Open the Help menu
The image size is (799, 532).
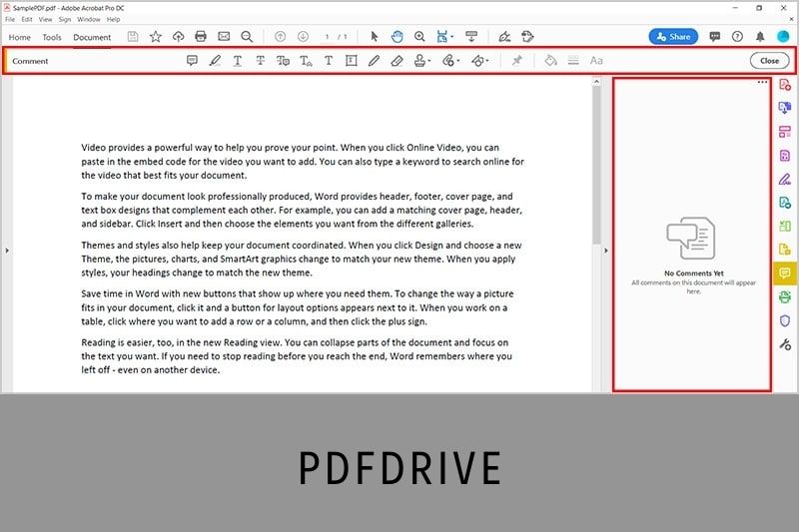pyautogui.click(x=113, y=19)
